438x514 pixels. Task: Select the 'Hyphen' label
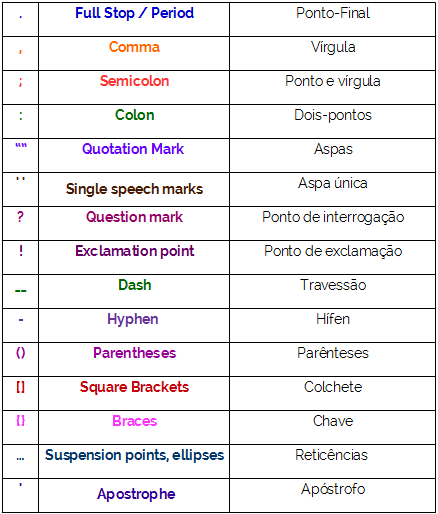pos(133,319)
